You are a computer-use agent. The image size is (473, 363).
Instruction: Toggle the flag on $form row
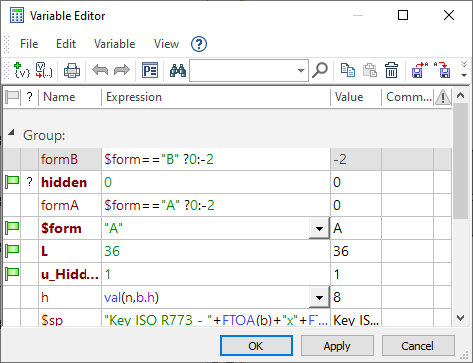pos(12,228)
